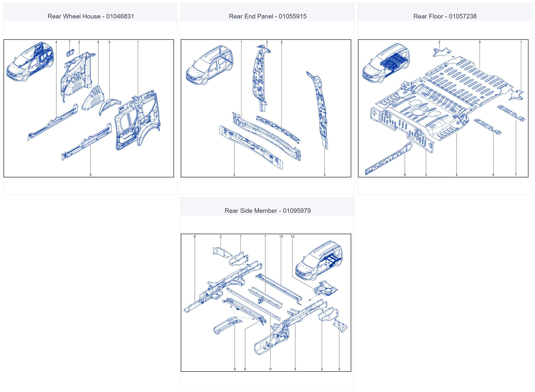
Task: Select part number 7 in Rear Wheel House
Action: click(70, 42)
